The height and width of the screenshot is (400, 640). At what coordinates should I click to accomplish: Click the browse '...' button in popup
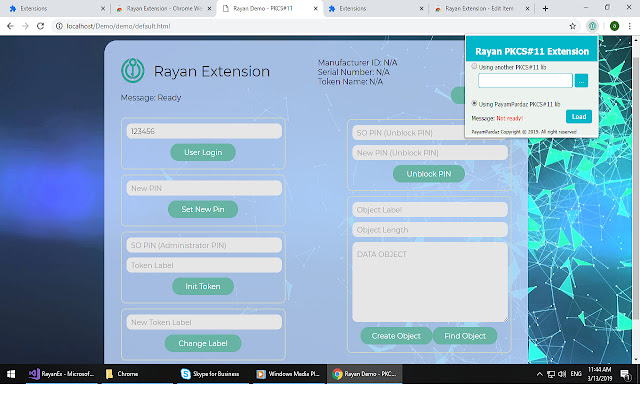(581, 81)
